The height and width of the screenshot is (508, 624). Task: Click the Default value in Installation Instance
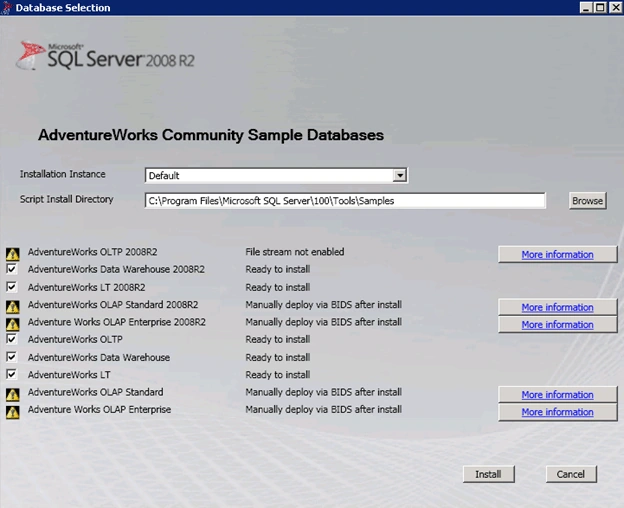pyautogui.click(x=164, y=176)
